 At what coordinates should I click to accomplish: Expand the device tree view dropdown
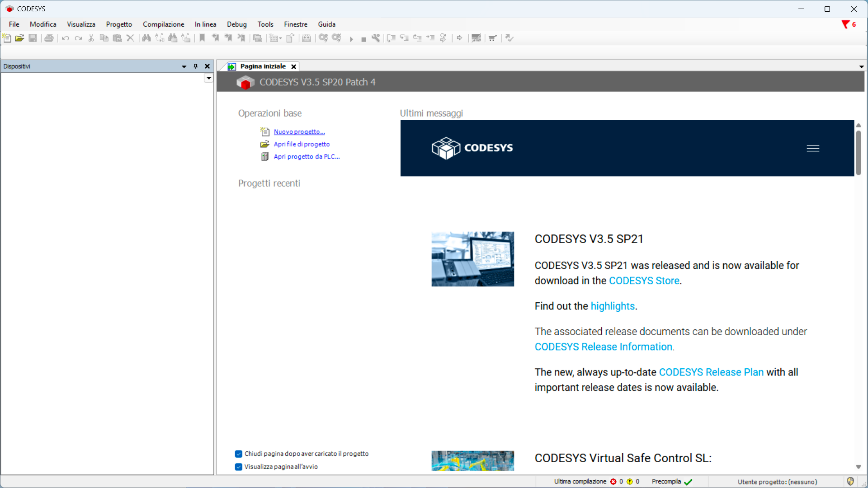coord(208,78)
